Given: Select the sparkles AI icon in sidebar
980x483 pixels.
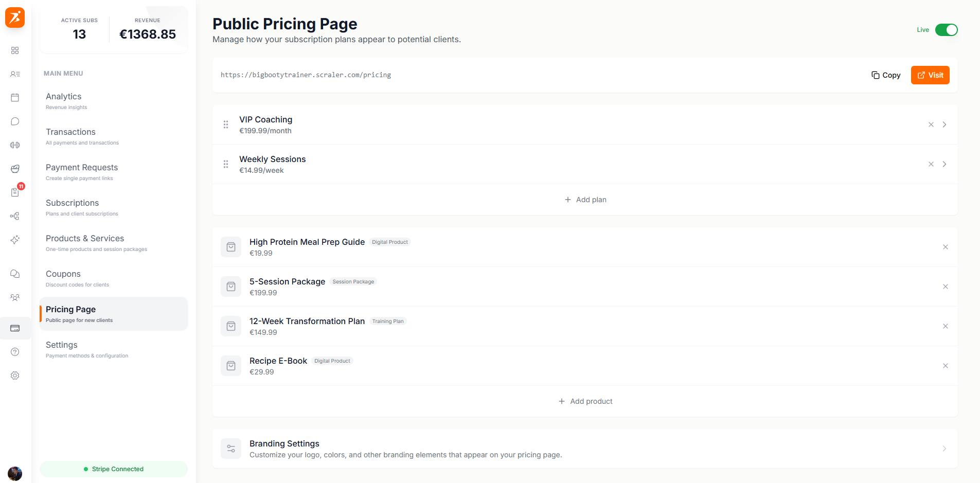Looking at the screenshot, I should [x=15, y=240].
